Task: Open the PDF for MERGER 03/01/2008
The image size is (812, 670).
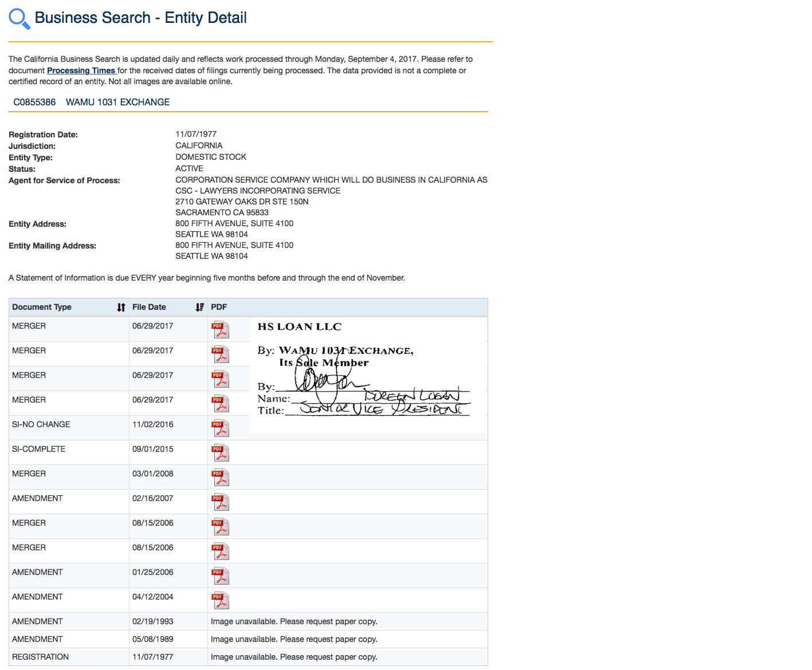Action: click(221, 477)
